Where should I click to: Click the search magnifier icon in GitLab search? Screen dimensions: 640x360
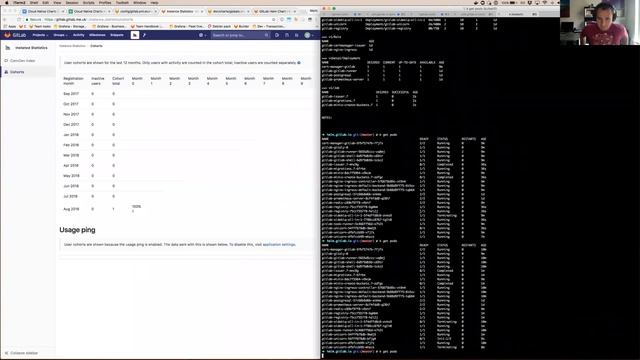pyautogui.click(x=267, y=36)
